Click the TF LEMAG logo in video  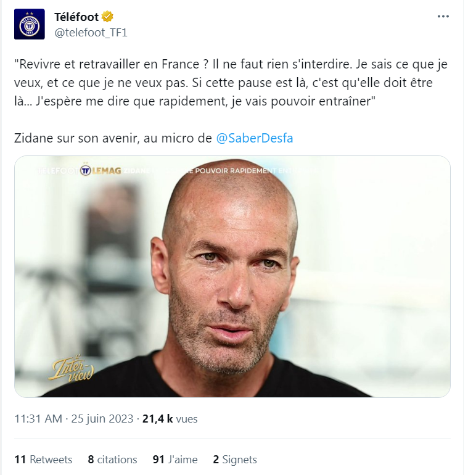click(x=101, y=171)
